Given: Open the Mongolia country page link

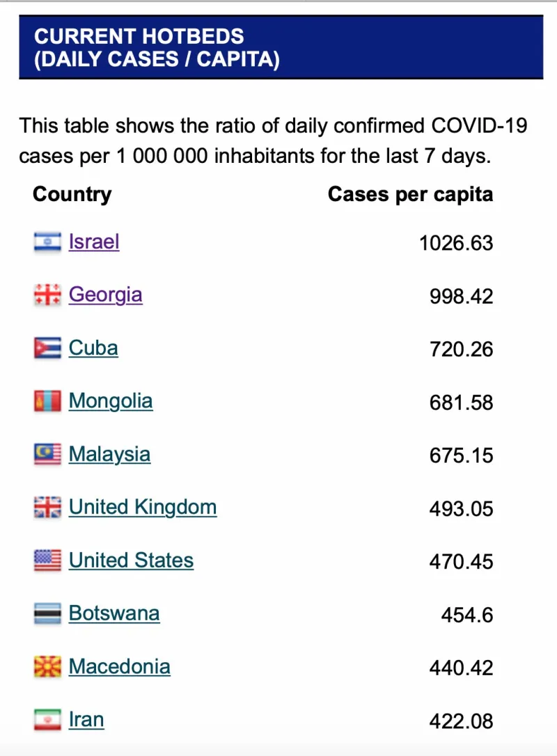Looking at the screenshot, I should [111, 401].
